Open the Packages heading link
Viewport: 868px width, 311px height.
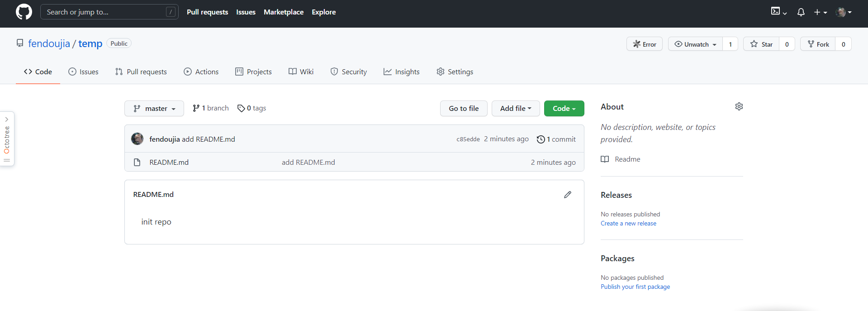pyautogui.click(x=617, y=258)
